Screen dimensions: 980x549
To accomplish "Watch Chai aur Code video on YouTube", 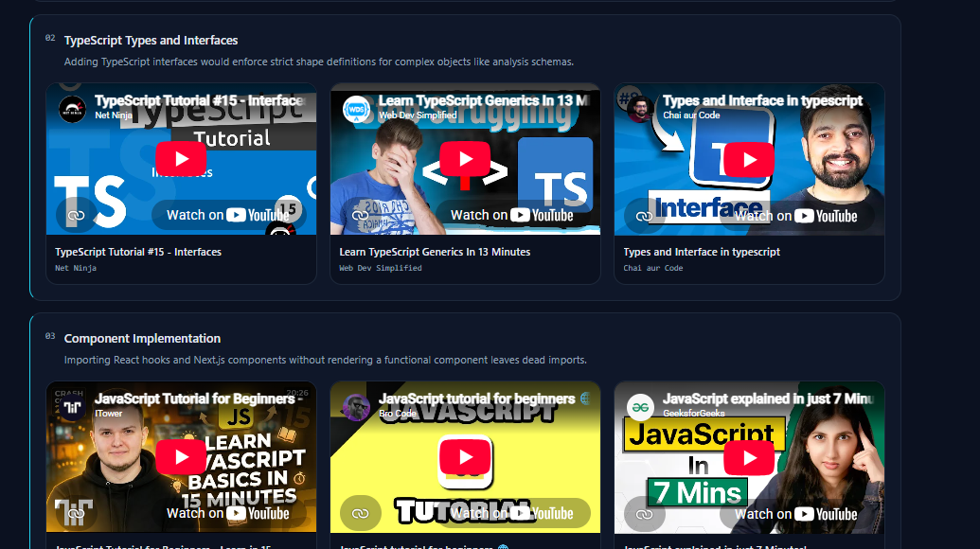I will click(x=797, y=216).
